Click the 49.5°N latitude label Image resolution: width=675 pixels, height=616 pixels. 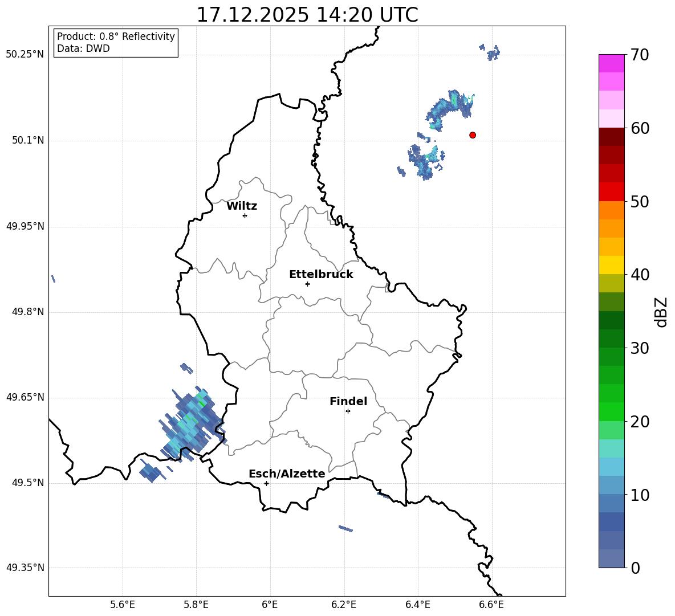pos(29,483)
